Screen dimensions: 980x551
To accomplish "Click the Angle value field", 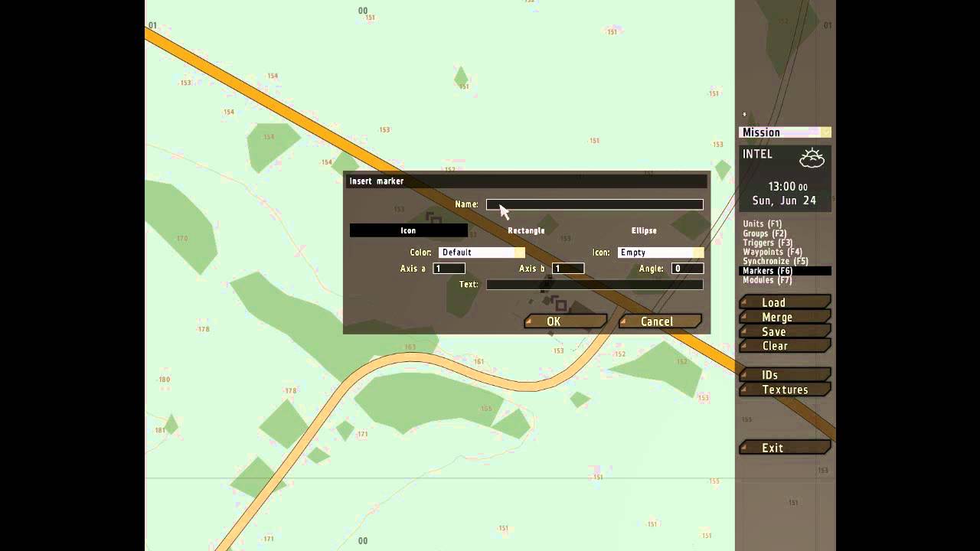I will tap(688, 269).
